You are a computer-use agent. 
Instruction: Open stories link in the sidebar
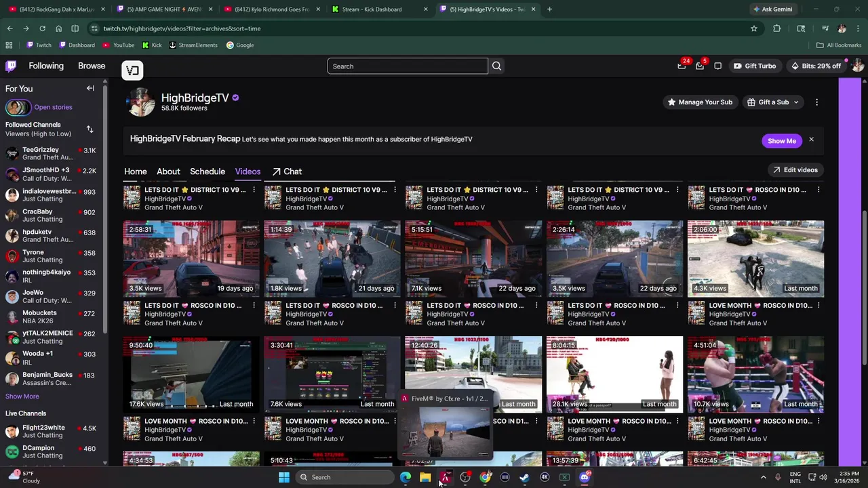(x=53, y=107)
